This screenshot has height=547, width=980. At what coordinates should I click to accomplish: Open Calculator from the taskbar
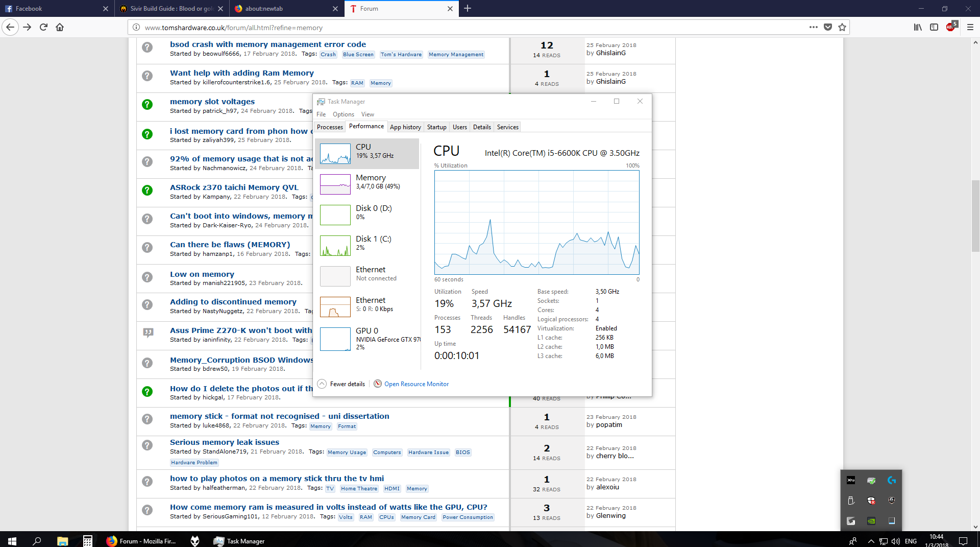87,540
